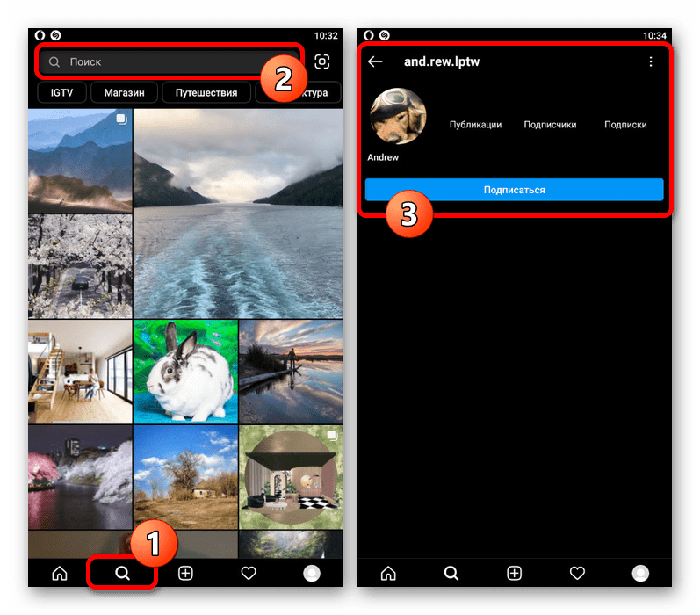
Task: Tap heart icon in right bottom bar
Action: point(577,574)
